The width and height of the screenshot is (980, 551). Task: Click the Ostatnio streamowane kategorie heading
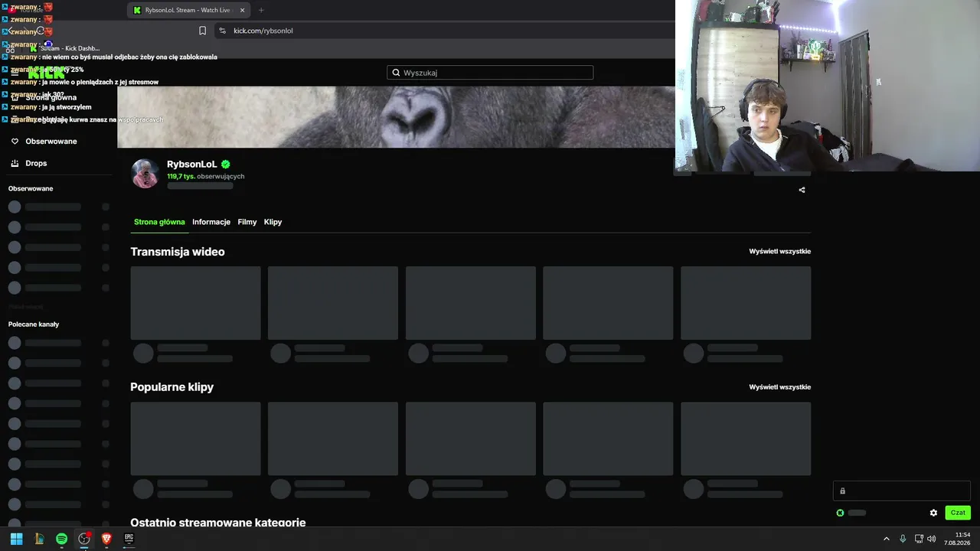[x=218, y=522]
